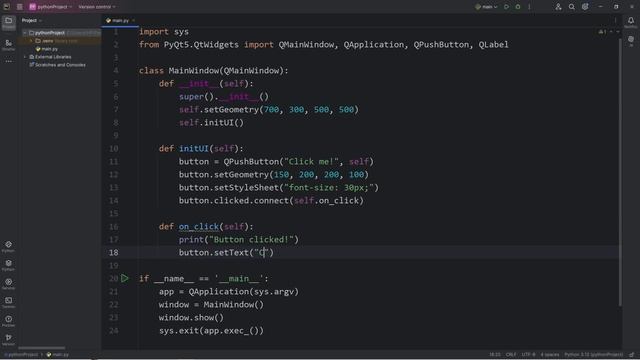The width and height of the screenshot is (640, 360).
Task: Click '"Click me!"' string on line 11
Action: pos(311,162)
